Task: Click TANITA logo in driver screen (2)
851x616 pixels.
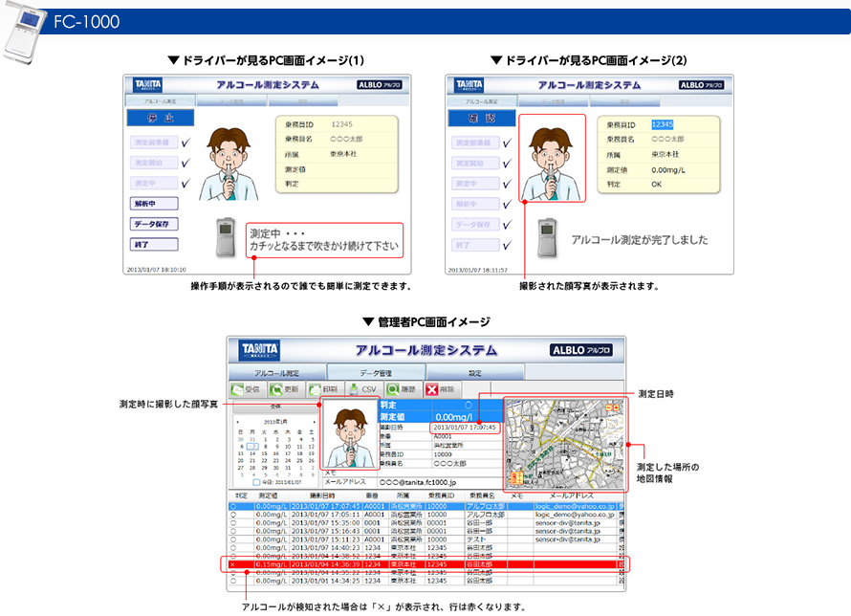Action: click(x=469, y=85)
